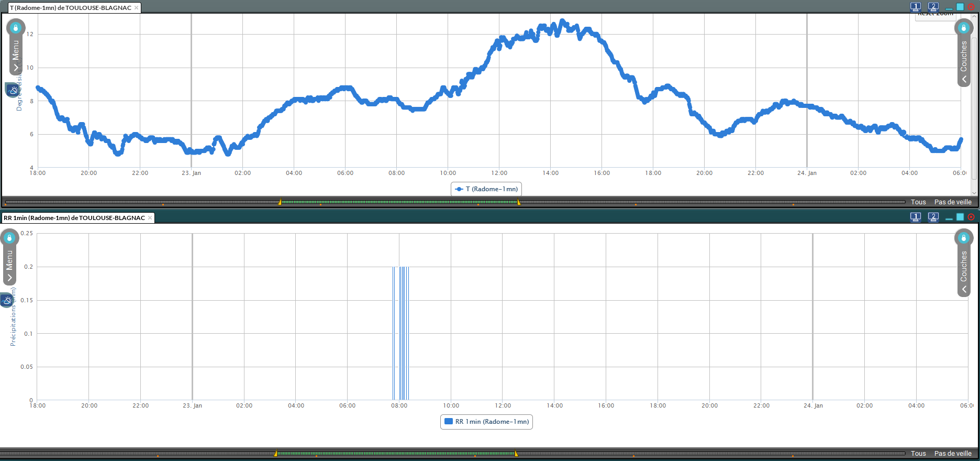Expand the Menu panel on precipitation chart
980x461 pixels.
[x=9, y=277]
